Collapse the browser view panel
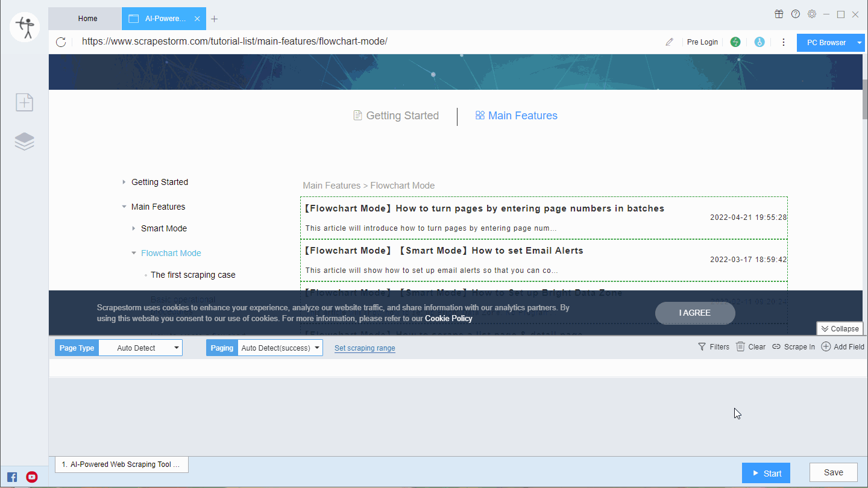 click(840, 328)
